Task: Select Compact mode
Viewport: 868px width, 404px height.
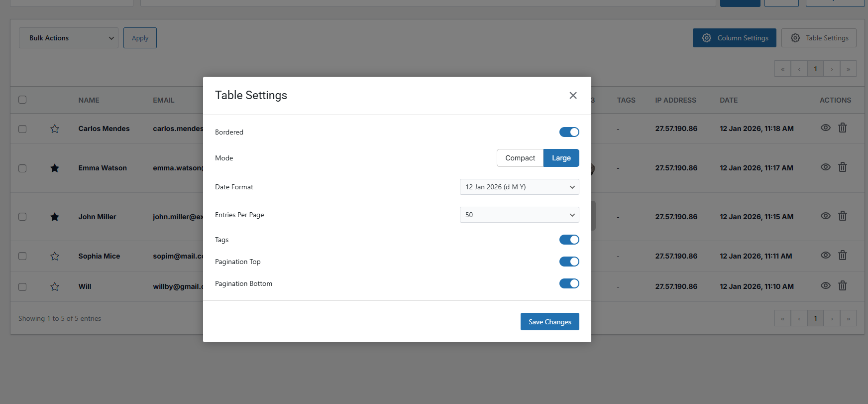Action: 520,158
